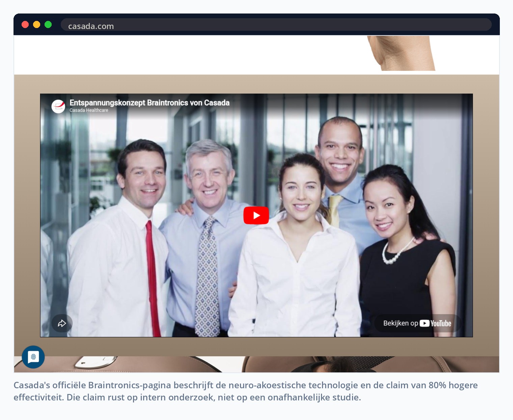This screenshot has width=513, height=420.
Task: Click the yellow minimize window dot
Action: click(36, 25)
